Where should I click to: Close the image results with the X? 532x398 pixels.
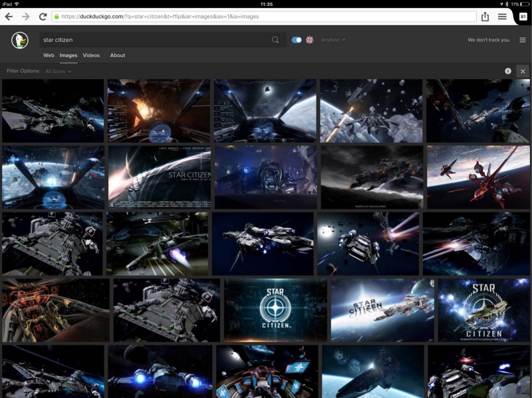pyautogui.click(x=523, y=71)
